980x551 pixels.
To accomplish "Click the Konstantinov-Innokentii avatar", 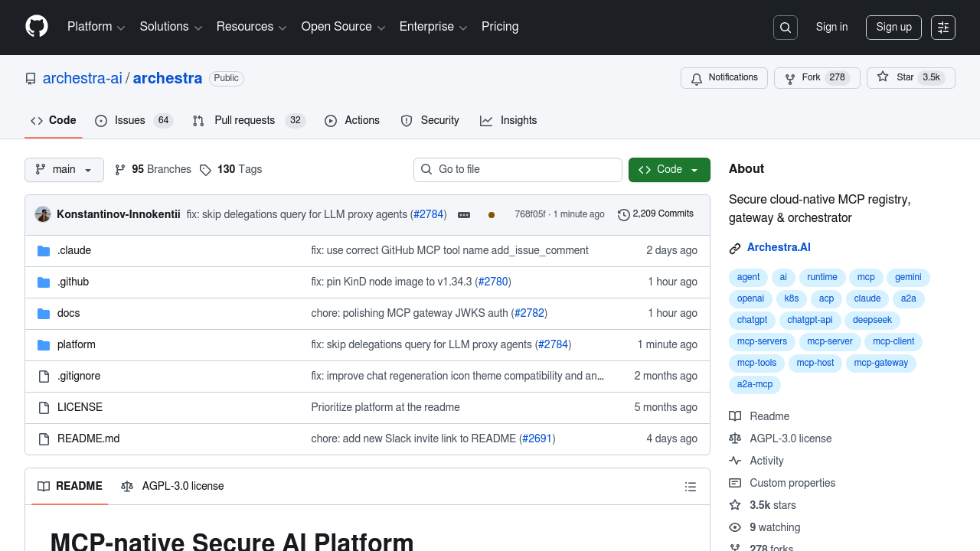I will pyautogui.click(x=43, y=214).
